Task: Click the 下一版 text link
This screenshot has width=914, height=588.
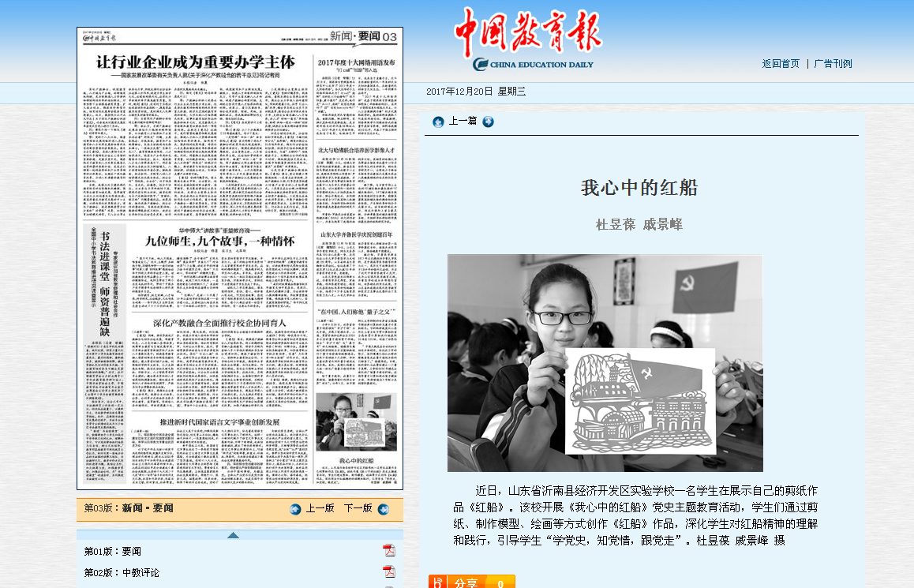Action: click(358, 509)
